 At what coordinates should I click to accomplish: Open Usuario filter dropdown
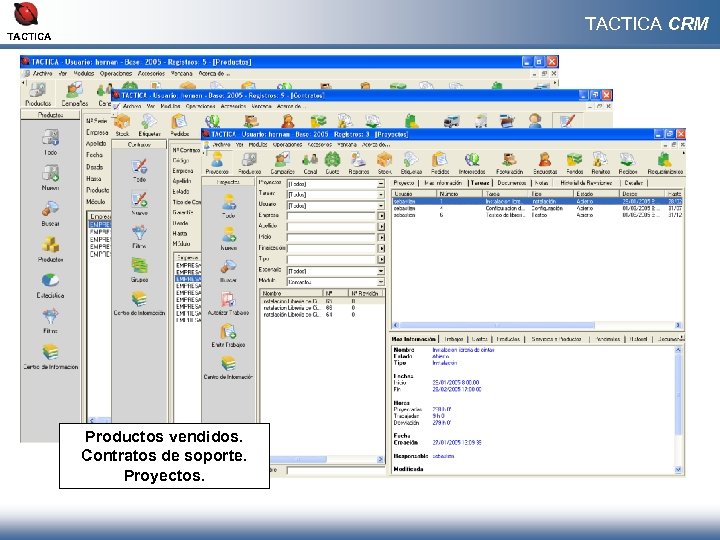381,206
